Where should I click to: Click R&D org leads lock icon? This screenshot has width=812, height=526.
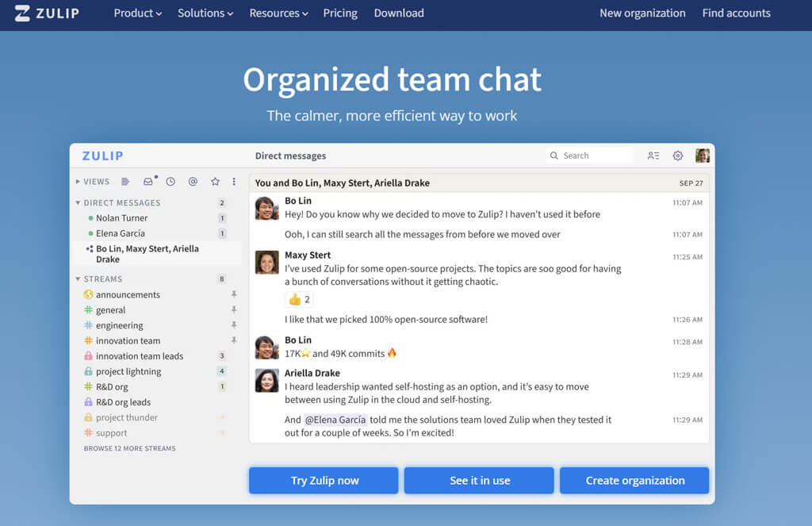[x=88, y=402]
